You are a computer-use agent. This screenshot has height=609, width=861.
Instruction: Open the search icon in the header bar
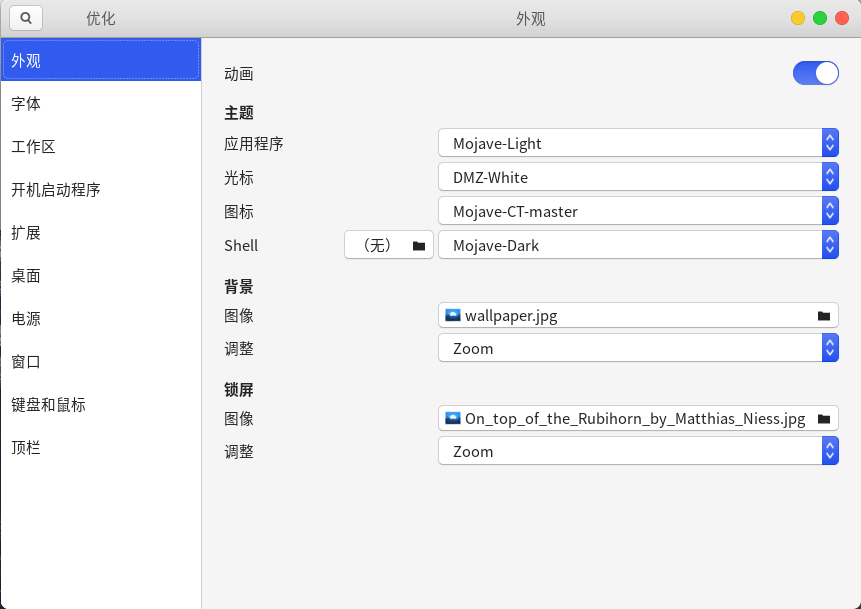(x=25, y=17)
